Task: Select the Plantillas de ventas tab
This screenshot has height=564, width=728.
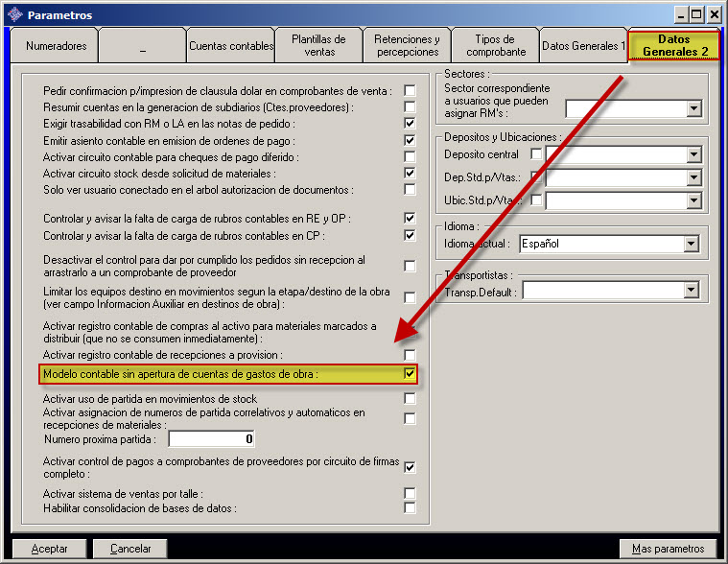Action: coord(319,46)
